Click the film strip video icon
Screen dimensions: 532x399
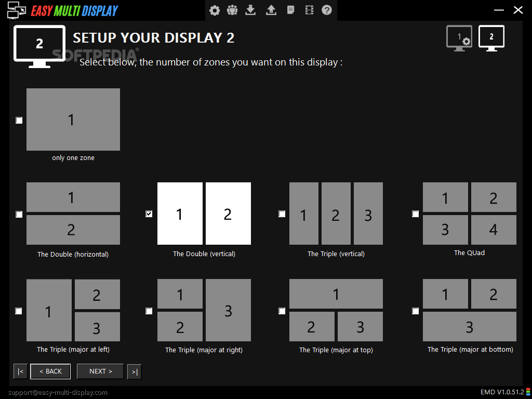[x=309, y=10]
